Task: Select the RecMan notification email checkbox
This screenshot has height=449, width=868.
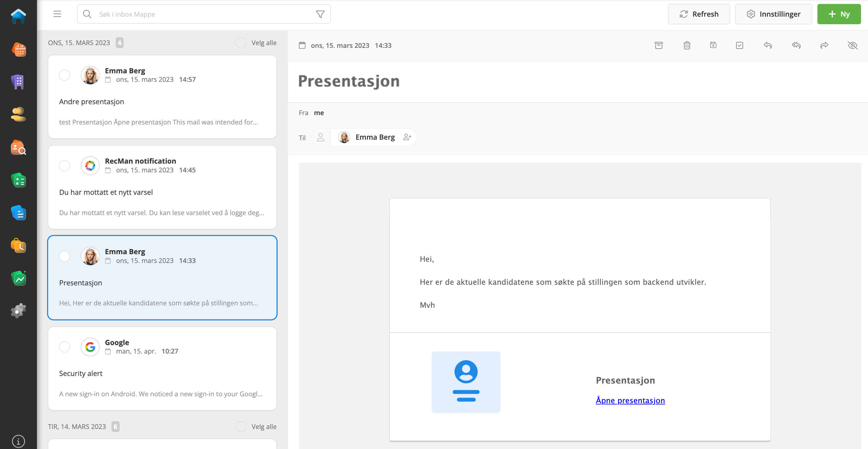Action: tap(65, 165)
